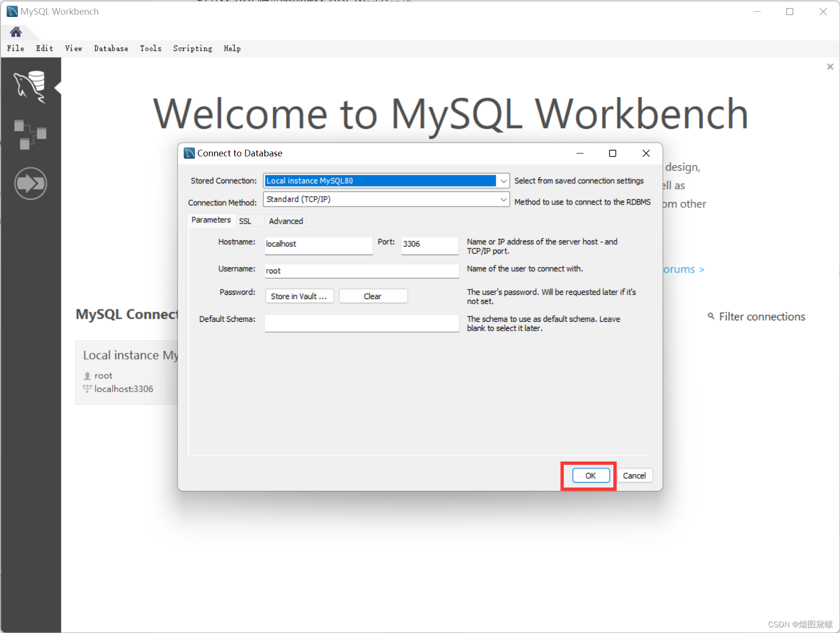This screenshot has height=633, width=840.
Task: Cancel the Connect to Database dialog
Action: [635, 476]
